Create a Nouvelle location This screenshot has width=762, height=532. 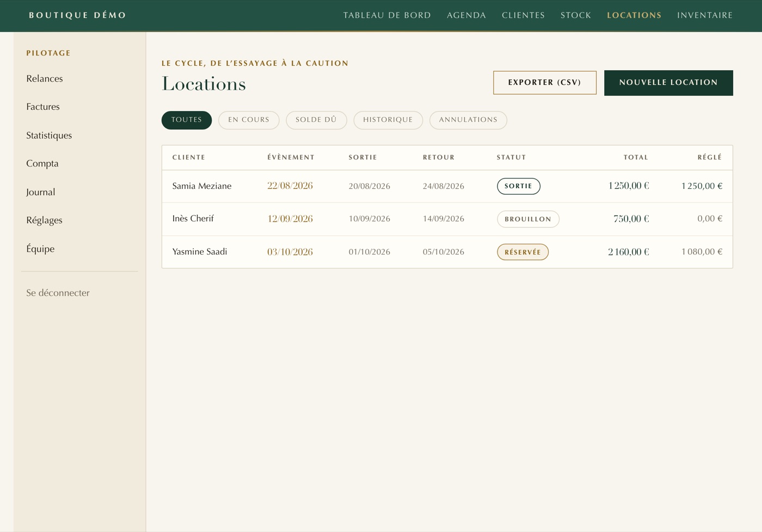point(668,83)
